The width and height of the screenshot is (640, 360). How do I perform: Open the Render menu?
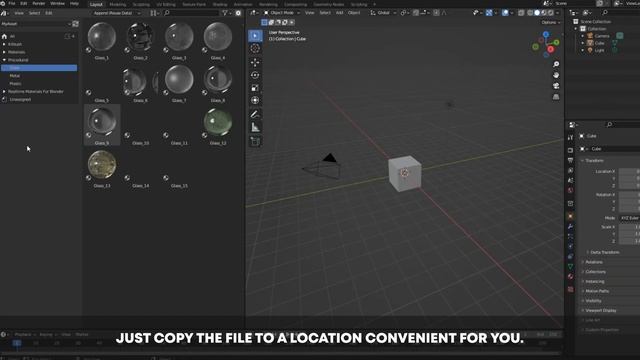coord(39,3)
